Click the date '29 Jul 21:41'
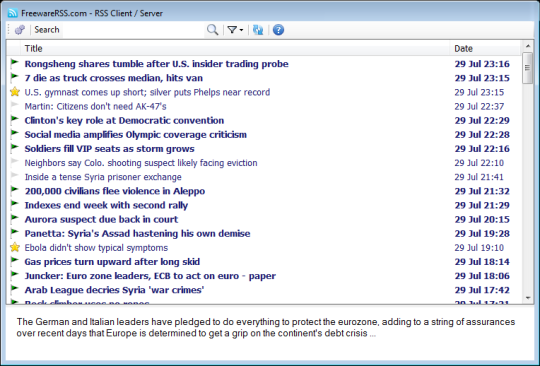This screenshot has height=366, width=540. pos(479,177)
